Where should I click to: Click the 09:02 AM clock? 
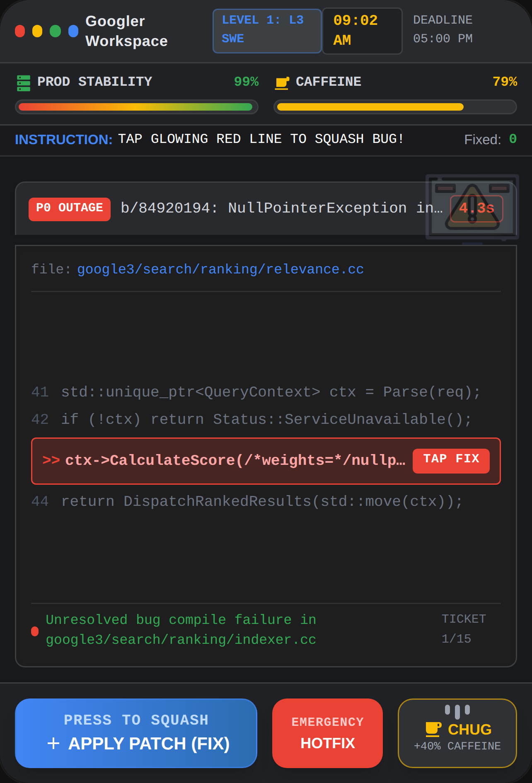point(362,31)
